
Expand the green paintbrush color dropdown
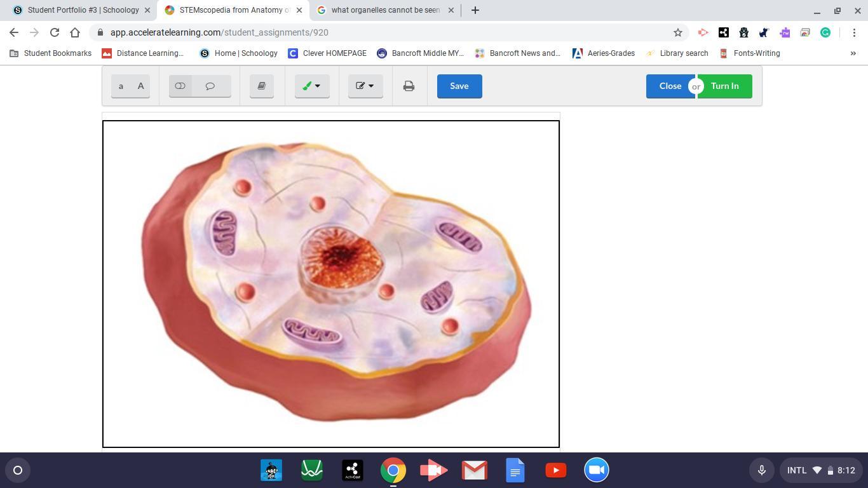[x=311, y=86]
